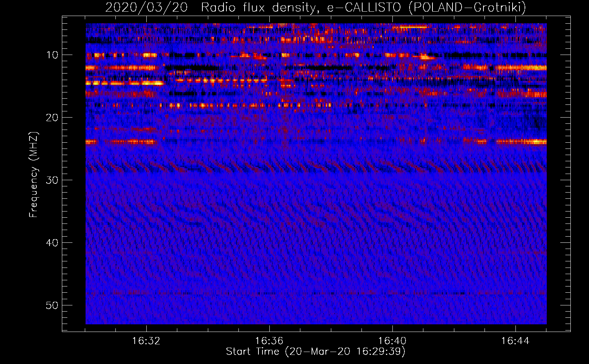
Task: Click the 30 MHz frequency tick label
Action: [x=52, y=180]
